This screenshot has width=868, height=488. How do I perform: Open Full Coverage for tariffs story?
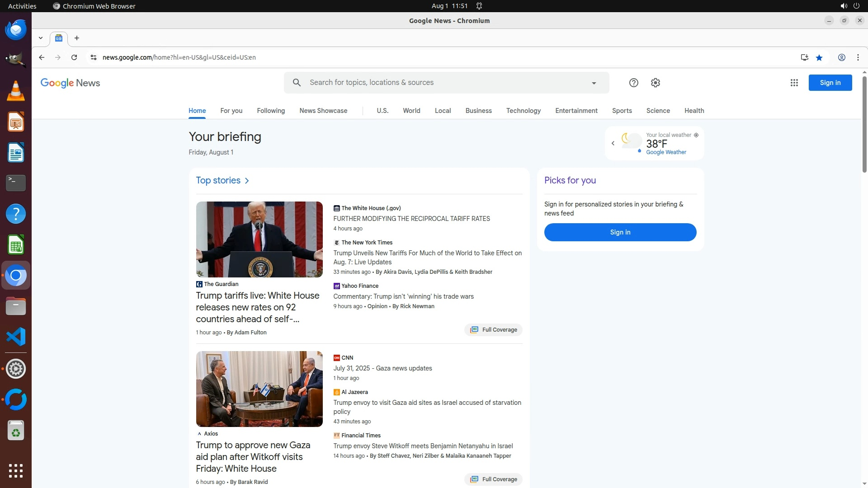pos(493,330)
